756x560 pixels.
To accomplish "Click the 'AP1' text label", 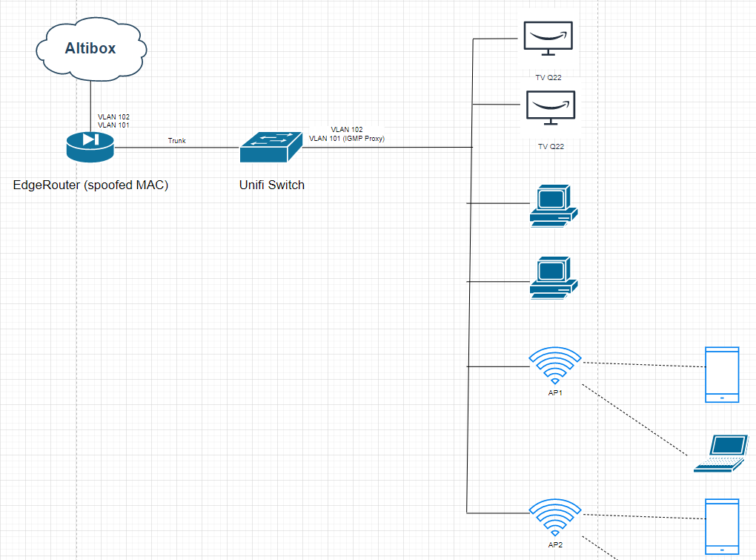I will pos(555,392).
